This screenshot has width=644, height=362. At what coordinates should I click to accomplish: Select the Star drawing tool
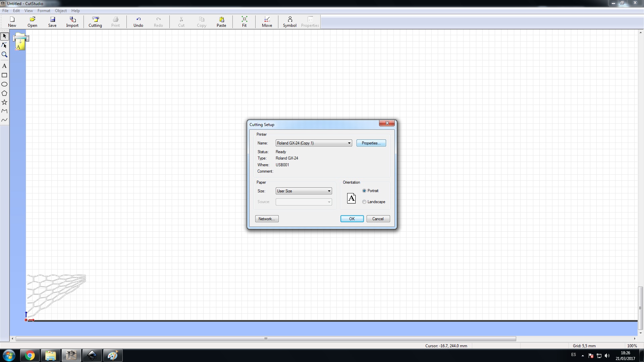(4, 102)
